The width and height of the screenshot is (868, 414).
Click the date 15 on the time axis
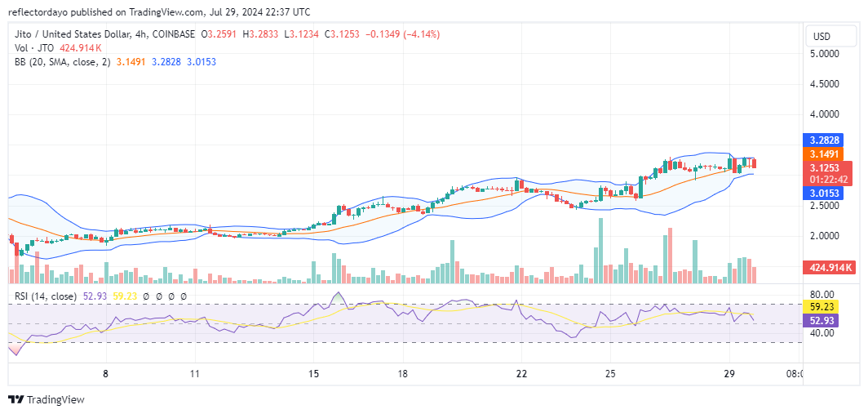point(313,373)
